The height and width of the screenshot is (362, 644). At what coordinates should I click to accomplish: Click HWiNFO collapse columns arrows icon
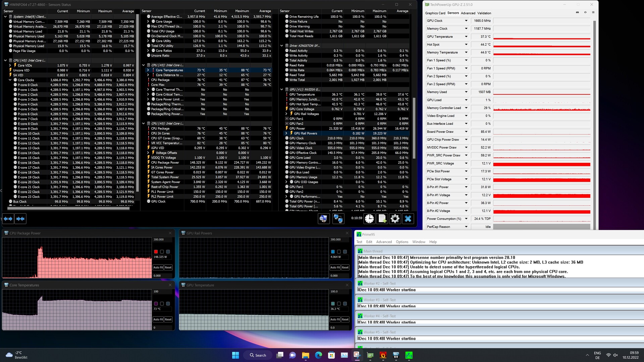click(x=20, y=219)
